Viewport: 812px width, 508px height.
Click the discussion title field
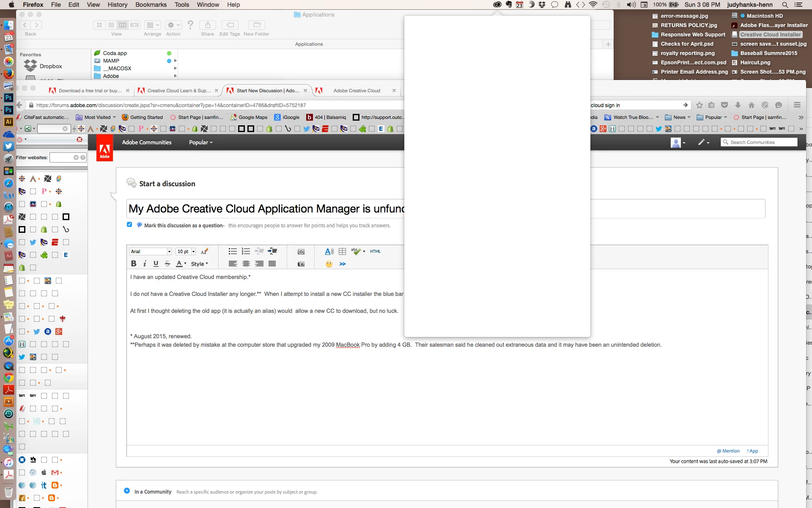coord(266,209)
